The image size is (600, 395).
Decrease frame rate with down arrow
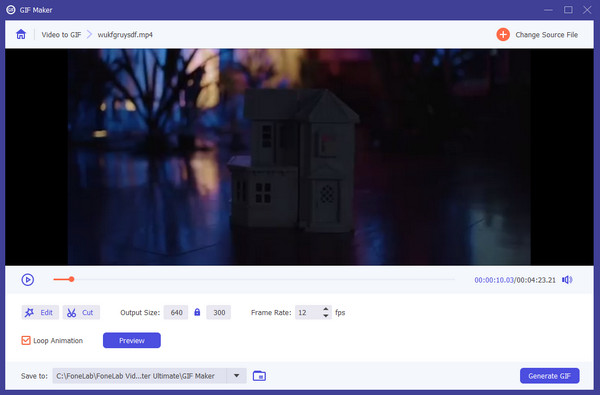[326, 316]
